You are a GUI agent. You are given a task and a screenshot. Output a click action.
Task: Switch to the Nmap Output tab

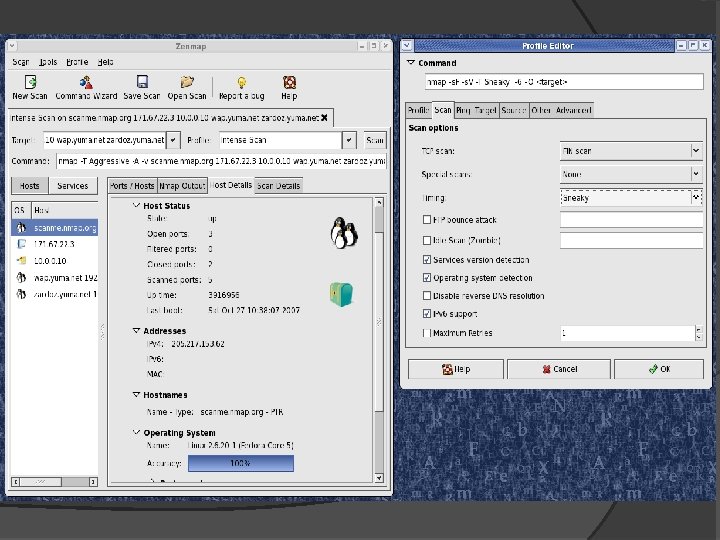(x=182, y=186)
